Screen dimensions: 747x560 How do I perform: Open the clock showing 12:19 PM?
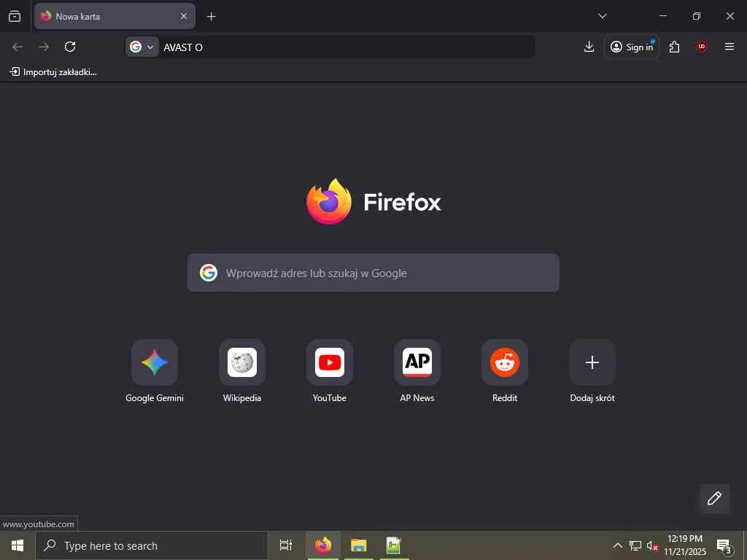point(685,545)
